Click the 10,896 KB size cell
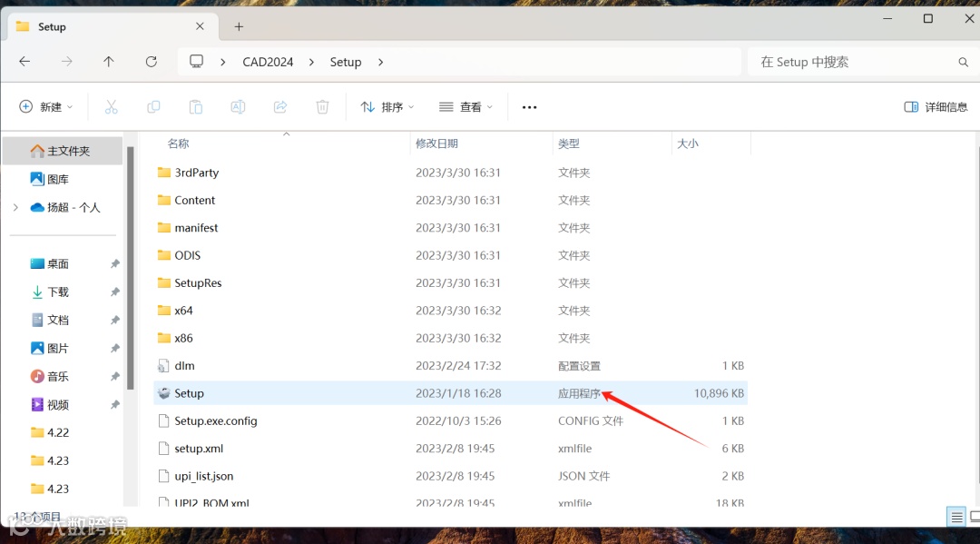 [719, 393]
